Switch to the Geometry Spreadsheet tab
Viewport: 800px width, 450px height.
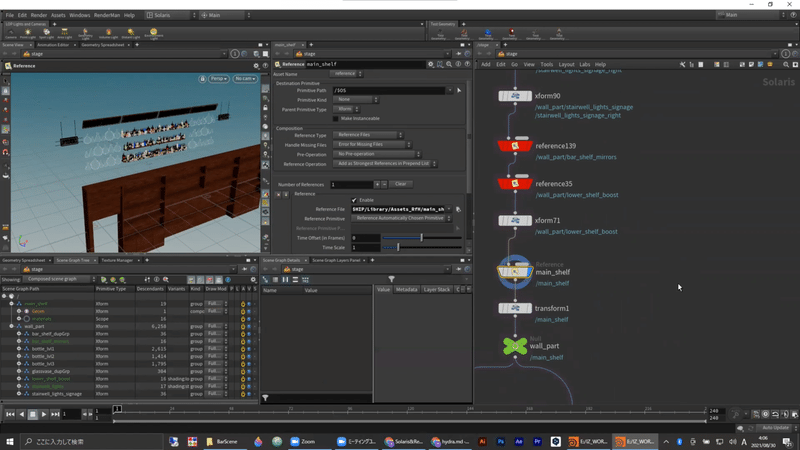[103, 45]
